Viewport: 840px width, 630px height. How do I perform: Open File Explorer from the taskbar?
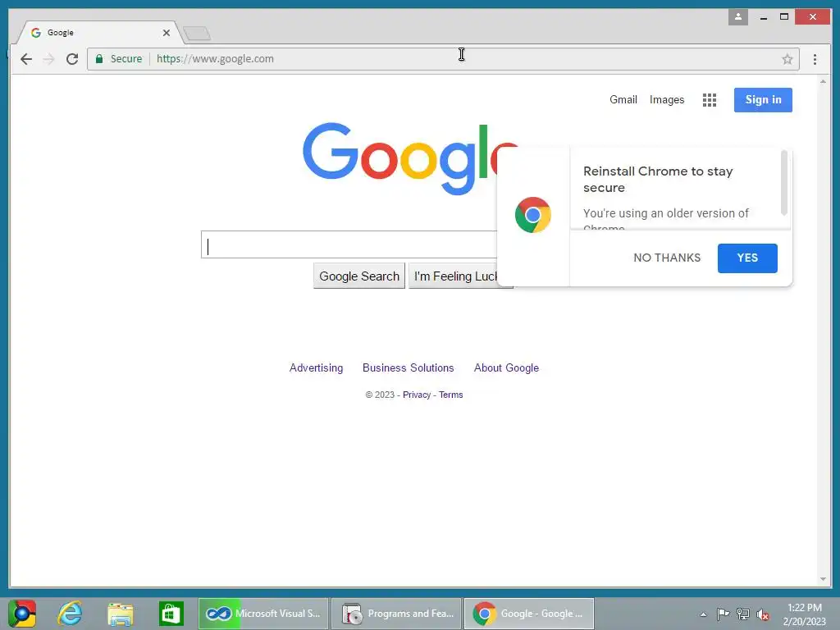tap(121, 614)
